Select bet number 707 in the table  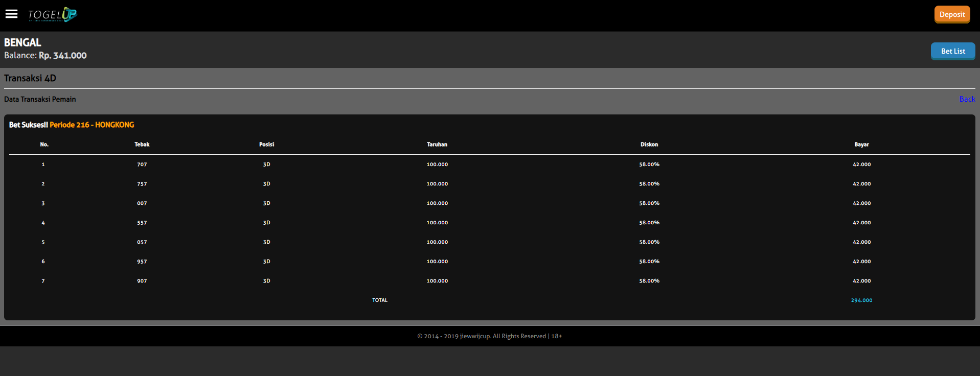coord(142,165)
